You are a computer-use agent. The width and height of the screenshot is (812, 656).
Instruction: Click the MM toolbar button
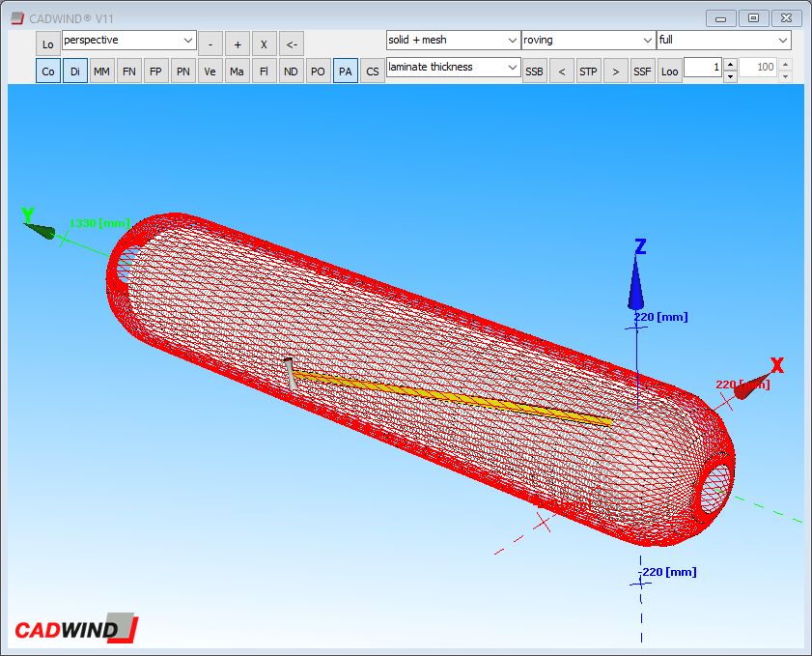[x=101, y=71]
